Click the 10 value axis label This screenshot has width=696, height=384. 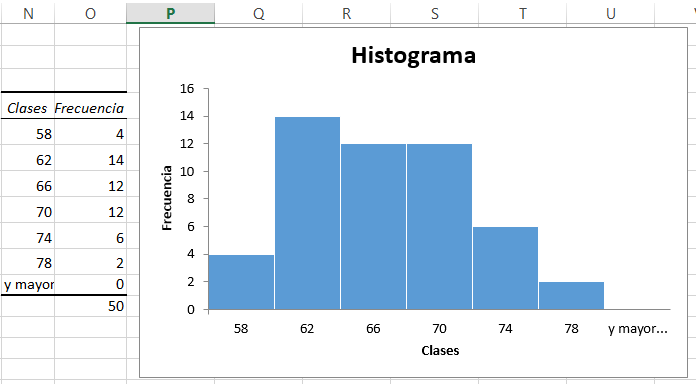point(187,171)
